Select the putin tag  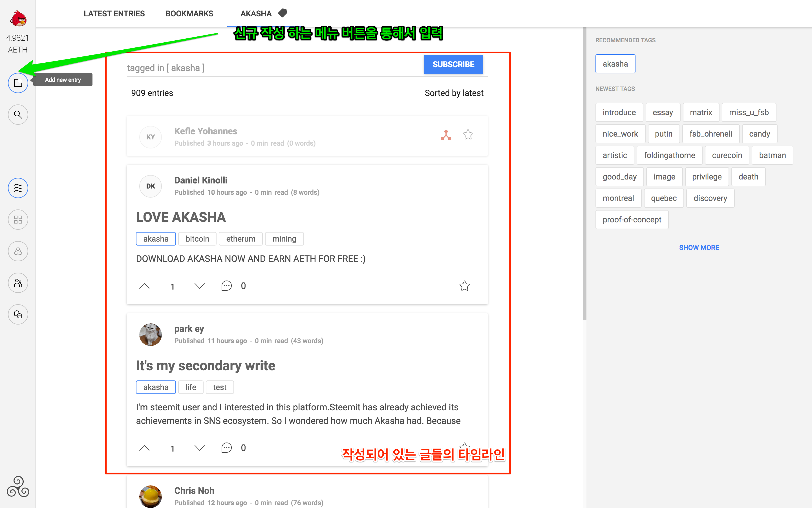[x=663, y=134]
